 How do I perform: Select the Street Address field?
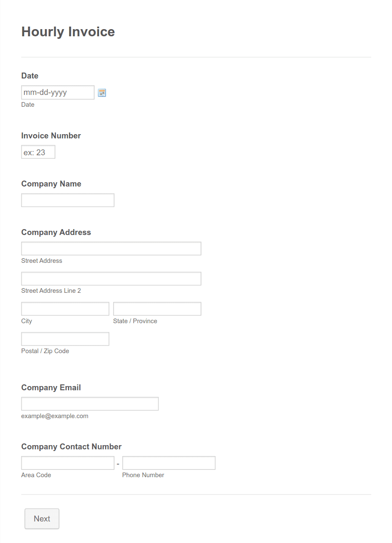[x=111, y=249]
